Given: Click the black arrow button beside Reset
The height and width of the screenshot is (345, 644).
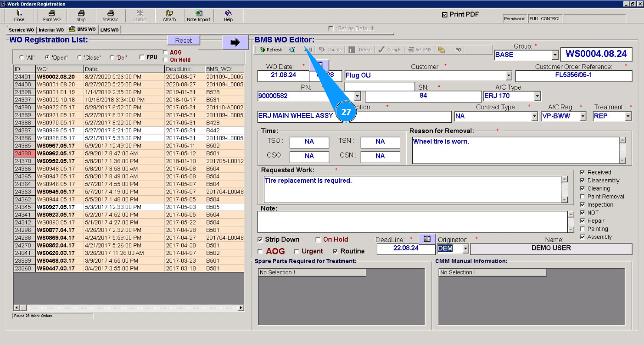Looking at the screenshot, I should pos(235,42).
